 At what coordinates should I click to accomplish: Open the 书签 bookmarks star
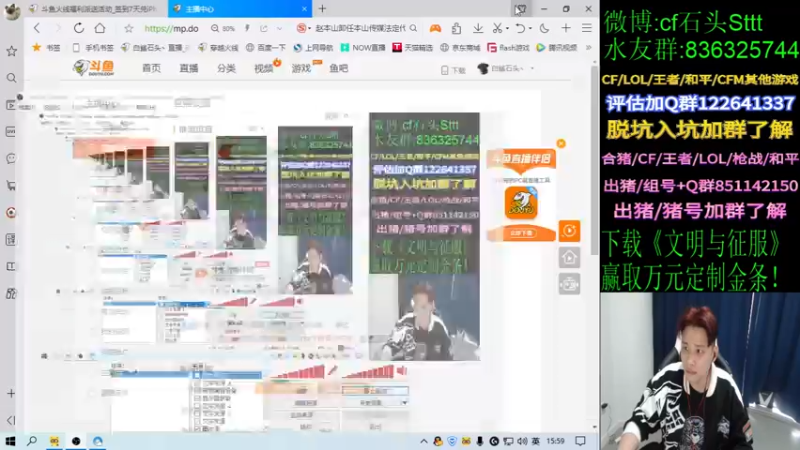click(46, 47)
